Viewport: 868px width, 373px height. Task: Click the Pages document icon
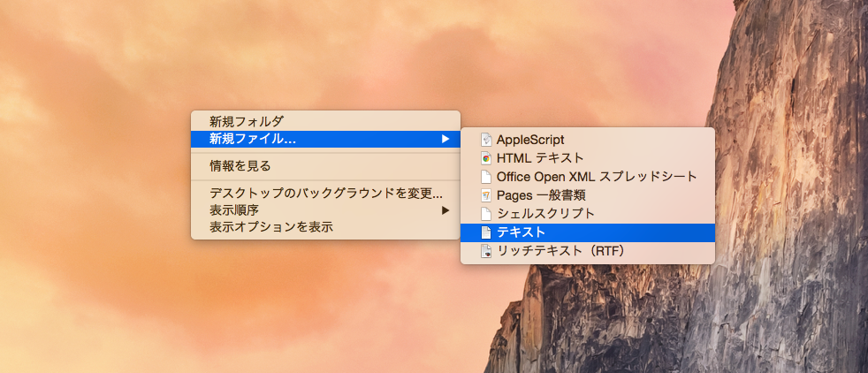pyautogui.click(x=486, y=195)
